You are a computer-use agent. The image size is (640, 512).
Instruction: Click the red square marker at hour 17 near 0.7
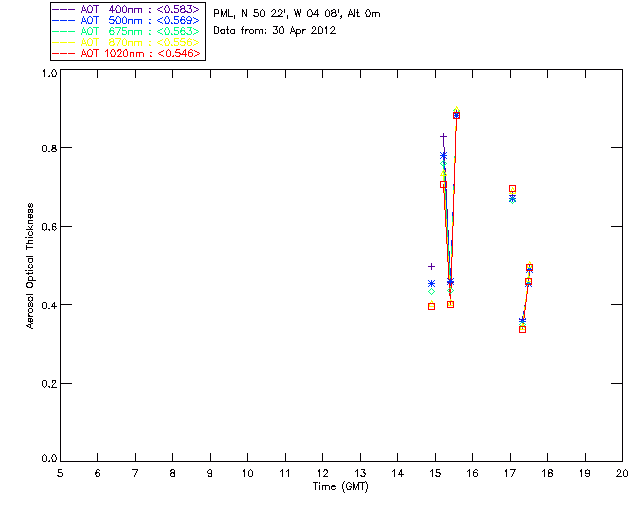512,189
